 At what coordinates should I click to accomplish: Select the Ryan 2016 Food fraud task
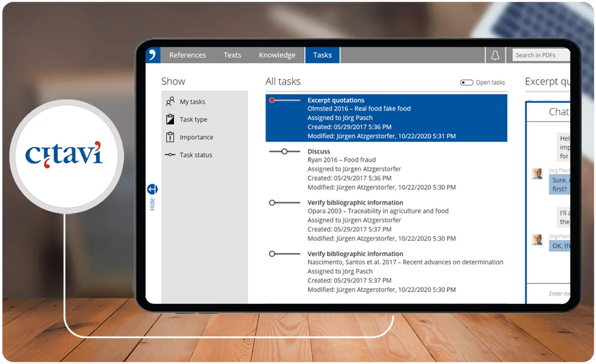386,169
